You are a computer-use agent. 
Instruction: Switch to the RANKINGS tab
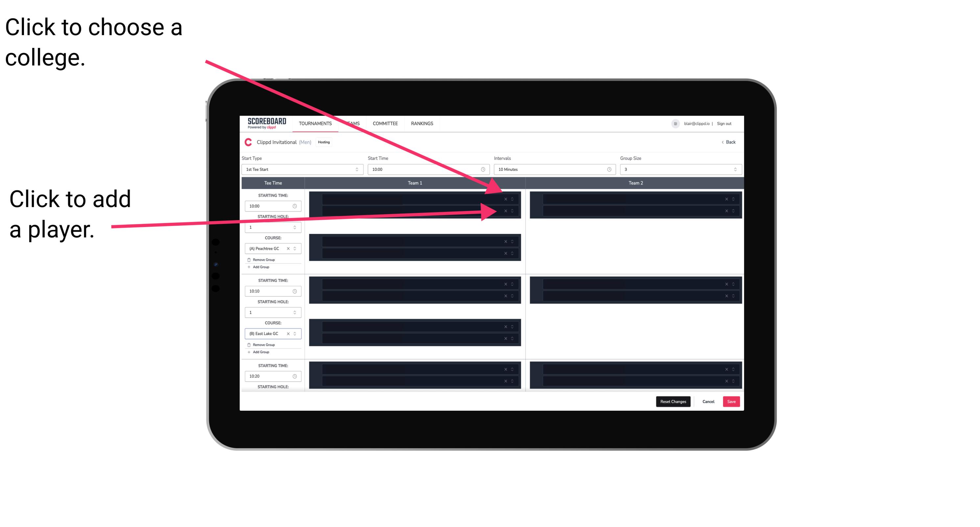(x=422, y=123)
